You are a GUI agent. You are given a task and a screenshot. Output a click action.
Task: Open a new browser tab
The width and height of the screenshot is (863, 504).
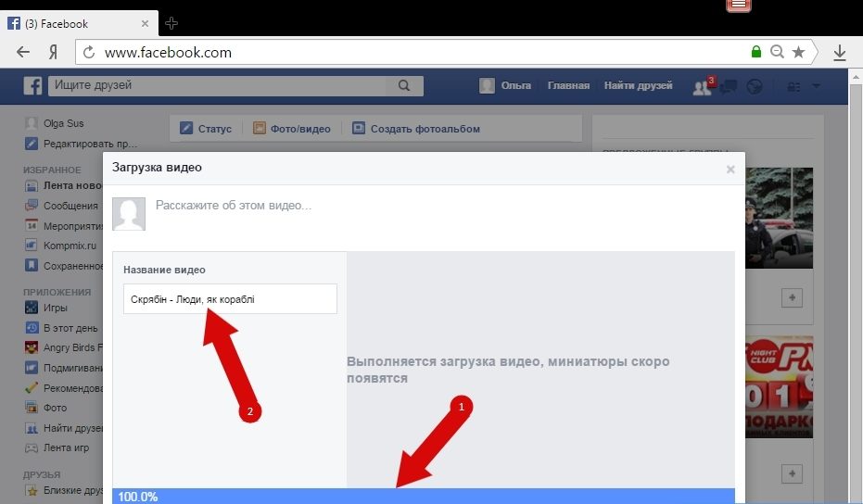pos(171,24)
